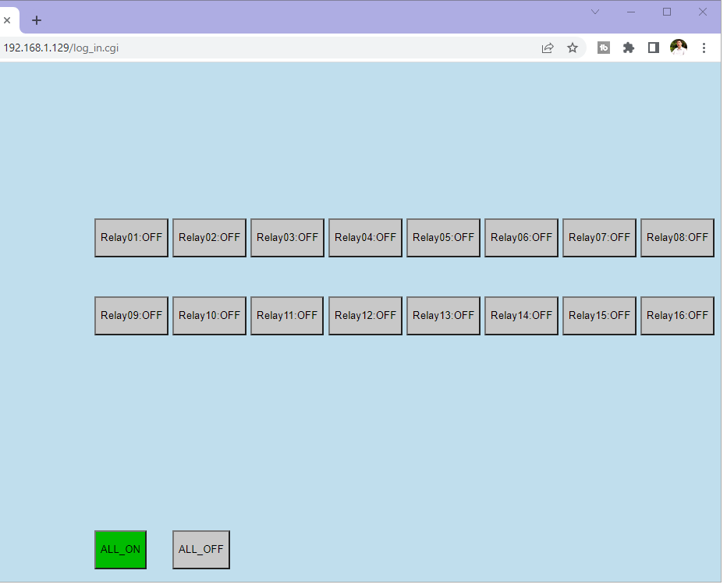Toggle Relay05 switch
Screen dimensions: 727x588
pyautogui.click(x=443, y=238)
